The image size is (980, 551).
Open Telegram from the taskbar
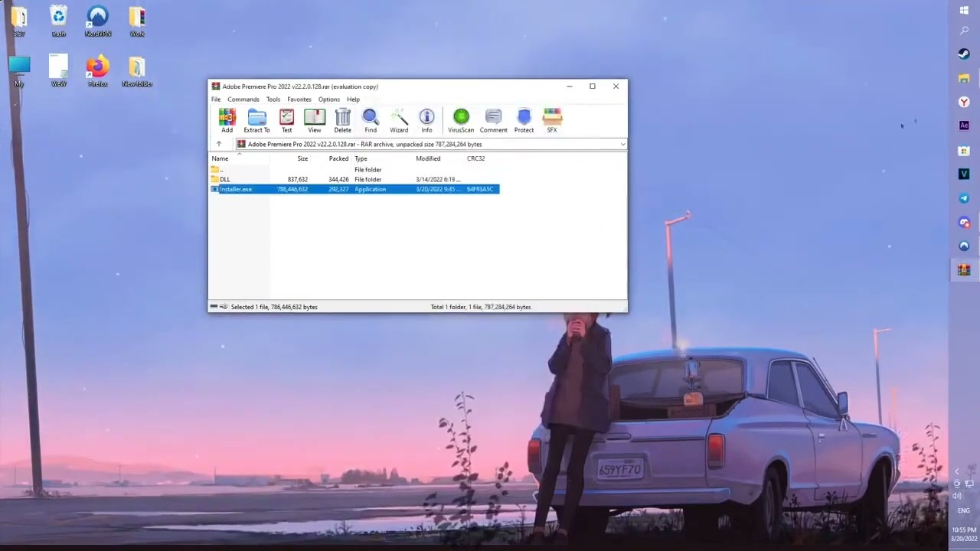[x=964, y=198]
